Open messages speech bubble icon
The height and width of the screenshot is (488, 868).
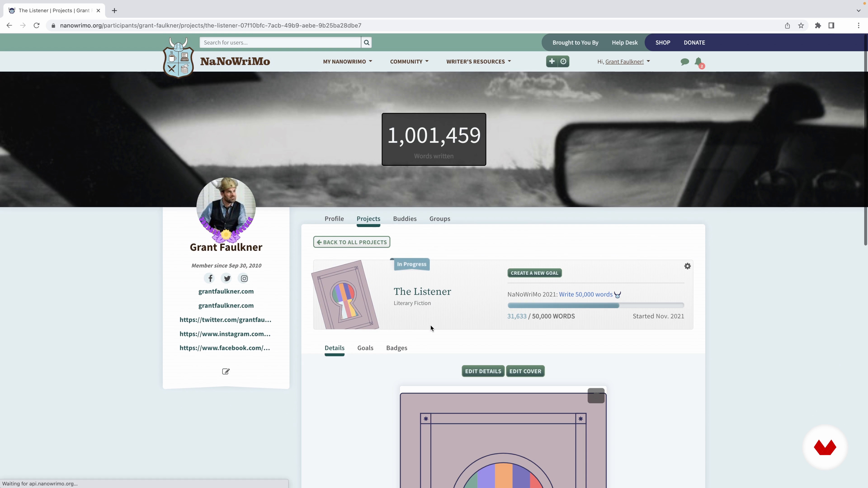pyautogui.click(x=684, y=62)
